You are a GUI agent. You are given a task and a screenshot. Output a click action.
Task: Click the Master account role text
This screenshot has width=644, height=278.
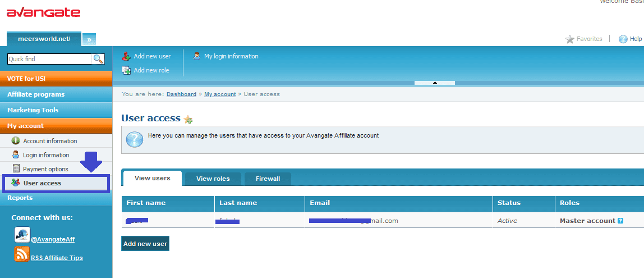click(x=588, y=221)
